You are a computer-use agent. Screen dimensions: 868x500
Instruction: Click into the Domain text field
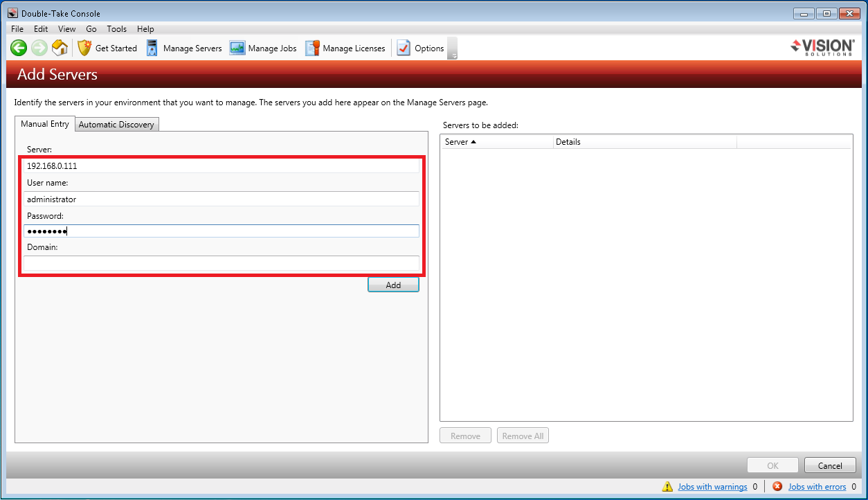221,263
